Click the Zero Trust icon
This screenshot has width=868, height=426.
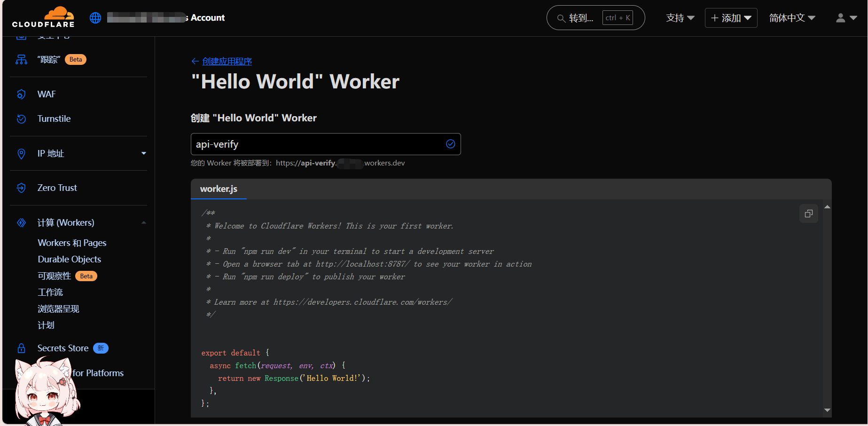[x=21, y=188]
